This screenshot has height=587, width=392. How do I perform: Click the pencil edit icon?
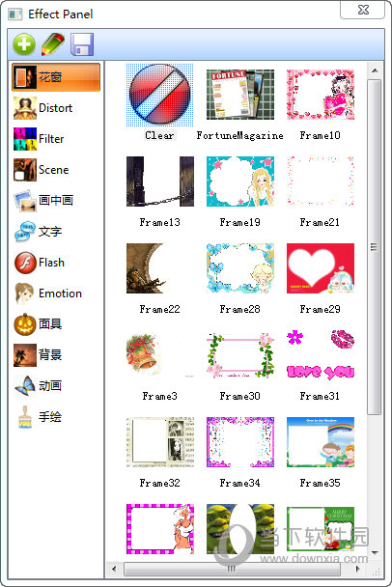tap(52, 44)
